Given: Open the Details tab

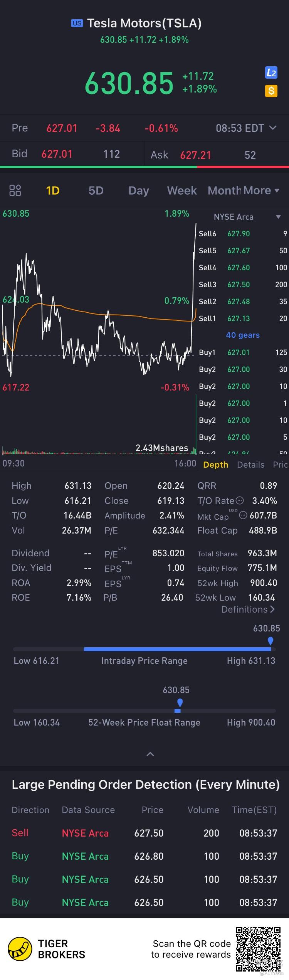Looking at the screenshot, I should click(251, 465).
